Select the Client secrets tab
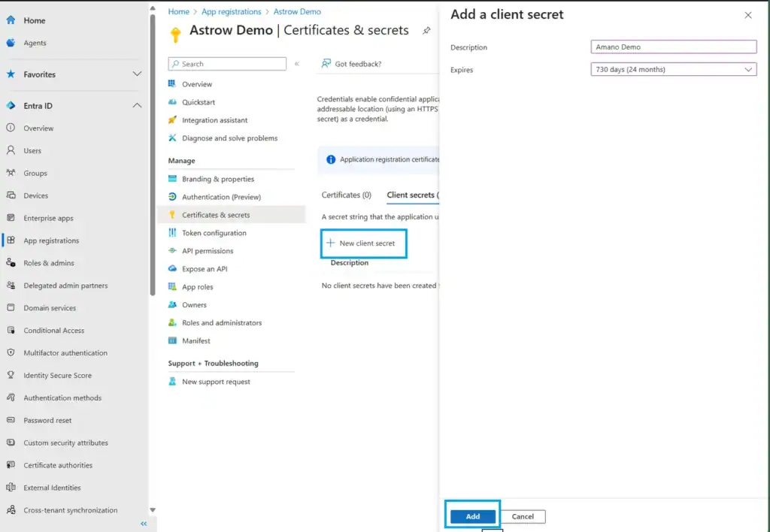Image resolution: width=770 pixels, height=532 pixels. [413, 195]
